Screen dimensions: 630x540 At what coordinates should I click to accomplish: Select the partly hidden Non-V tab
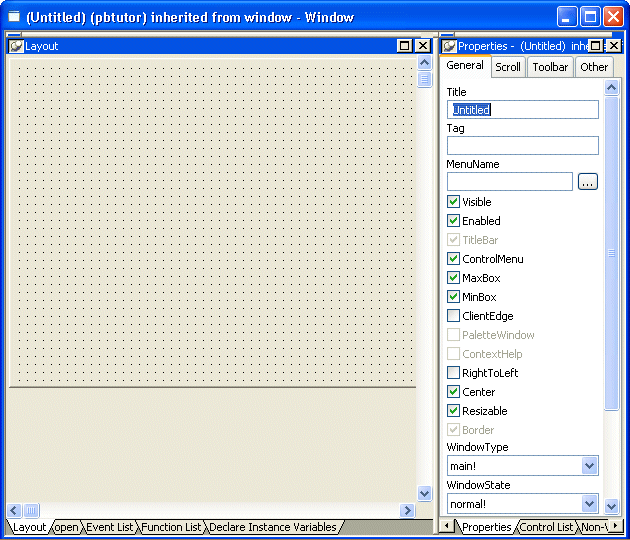tap(594, 527)
